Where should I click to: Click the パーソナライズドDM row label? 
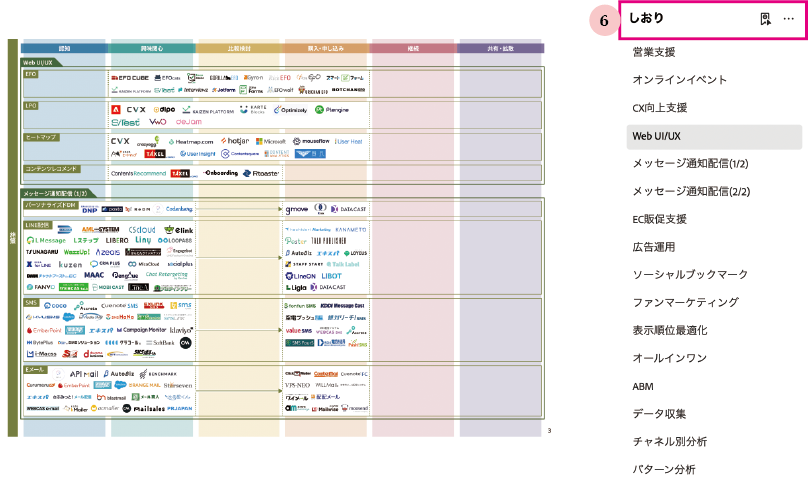point(51,205)
